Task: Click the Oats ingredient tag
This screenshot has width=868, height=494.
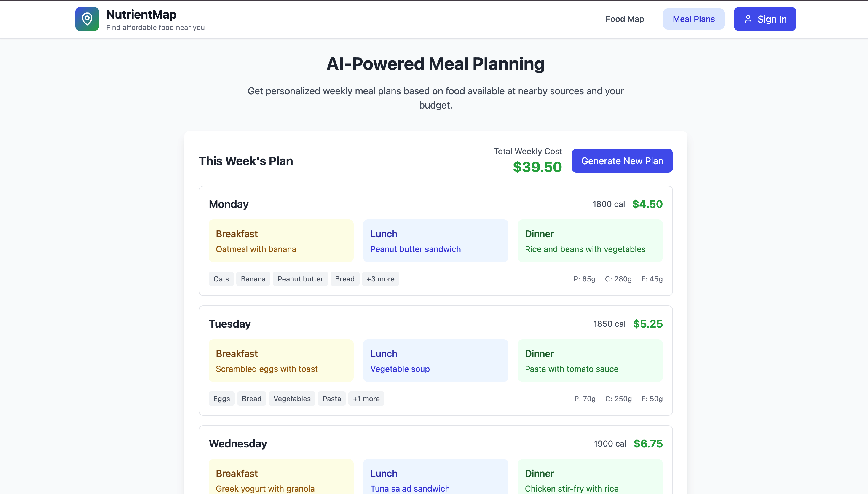Action: [221, 279]
